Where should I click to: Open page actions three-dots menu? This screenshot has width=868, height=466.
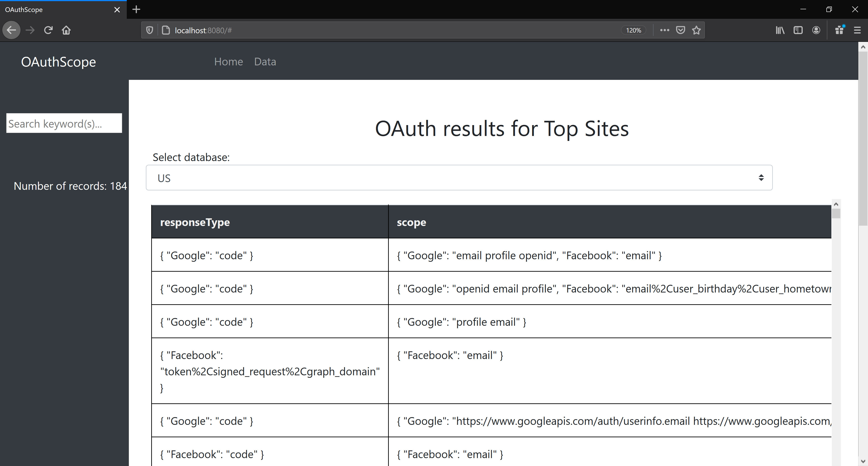point(665,30)
